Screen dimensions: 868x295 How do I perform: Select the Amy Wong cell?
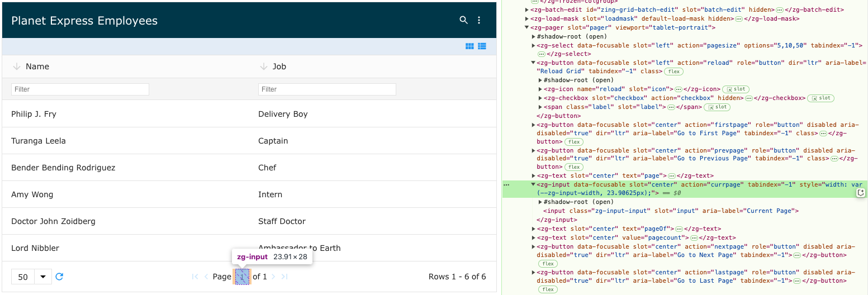click(x=126, y=194)
